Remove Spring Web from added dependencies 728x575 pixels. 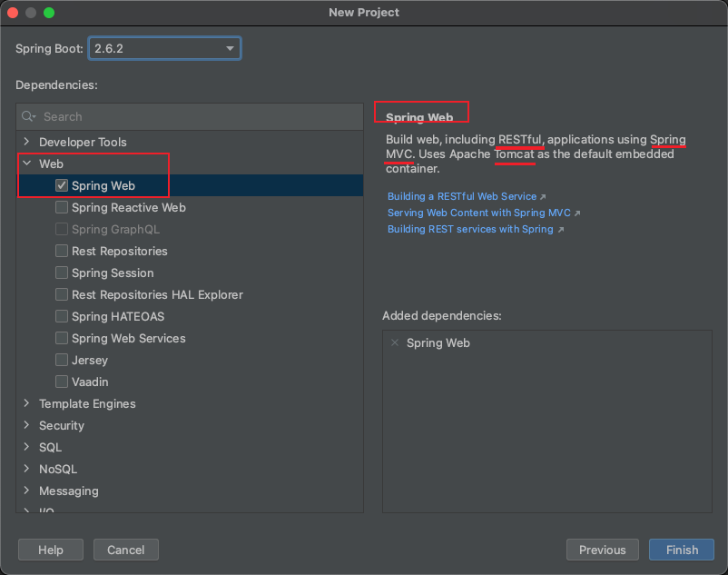click(394, 342)
